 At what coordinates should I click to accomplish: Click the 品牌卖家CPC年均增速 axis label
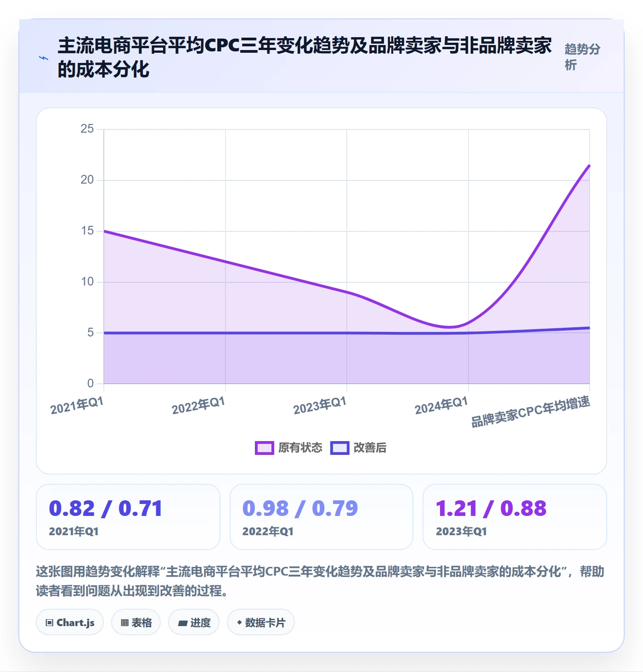click(531, 412)
